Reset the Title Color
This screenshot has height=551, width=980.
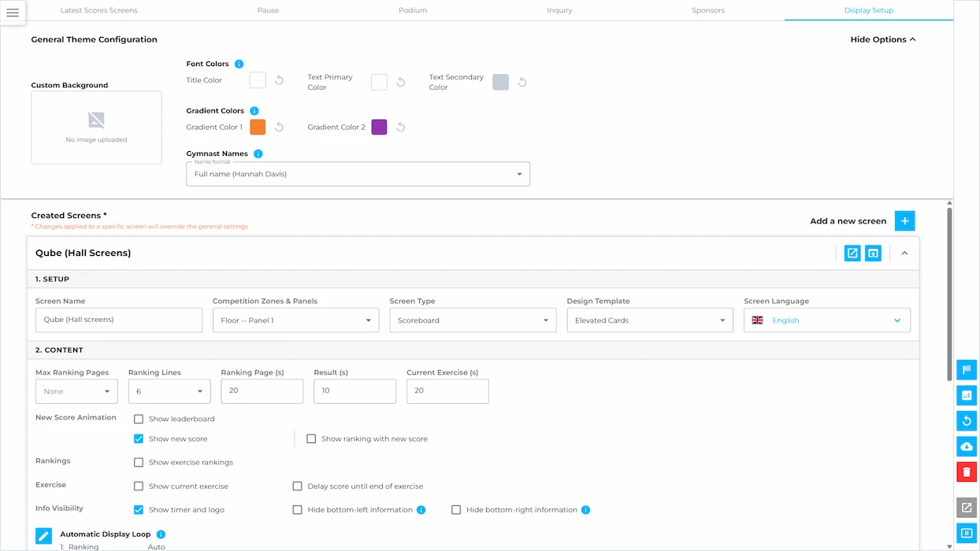click(x=280, y=81)
